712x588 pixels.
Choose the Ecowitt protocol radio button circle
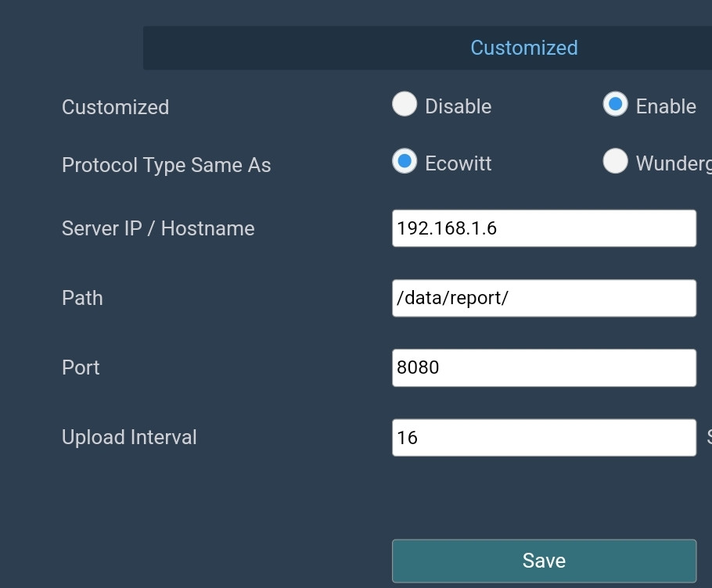click(405, 162)
